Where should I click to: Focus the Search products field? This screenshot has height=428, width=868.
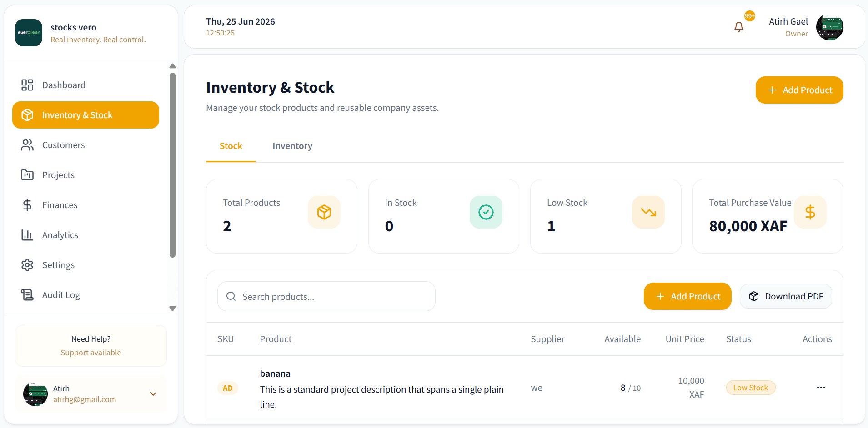(x=326, y=296)
